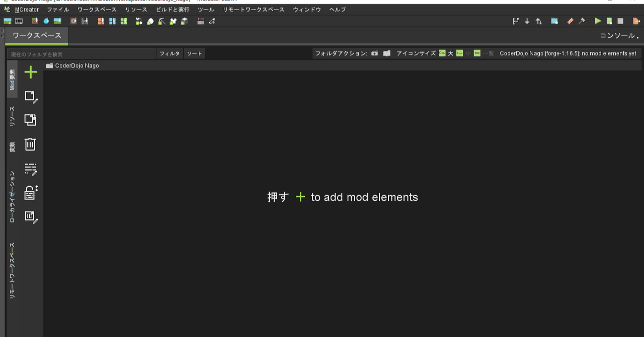644x337 pixels.
Task: Click the import texture icon at toolbar start
Action: [x=8, y=21]
